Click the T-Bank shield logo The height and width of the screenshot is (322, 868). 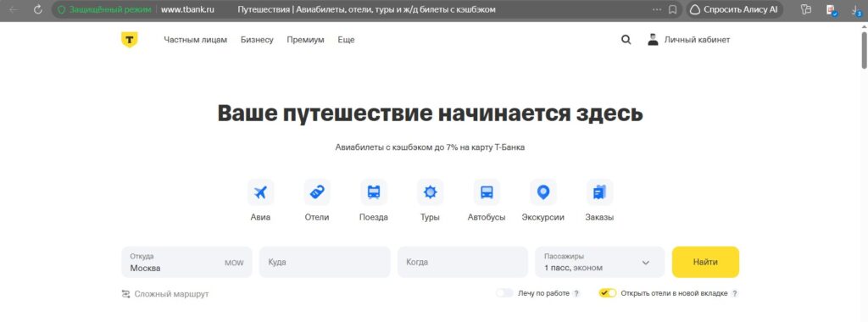pyautogui.click(x=129, y=40)
